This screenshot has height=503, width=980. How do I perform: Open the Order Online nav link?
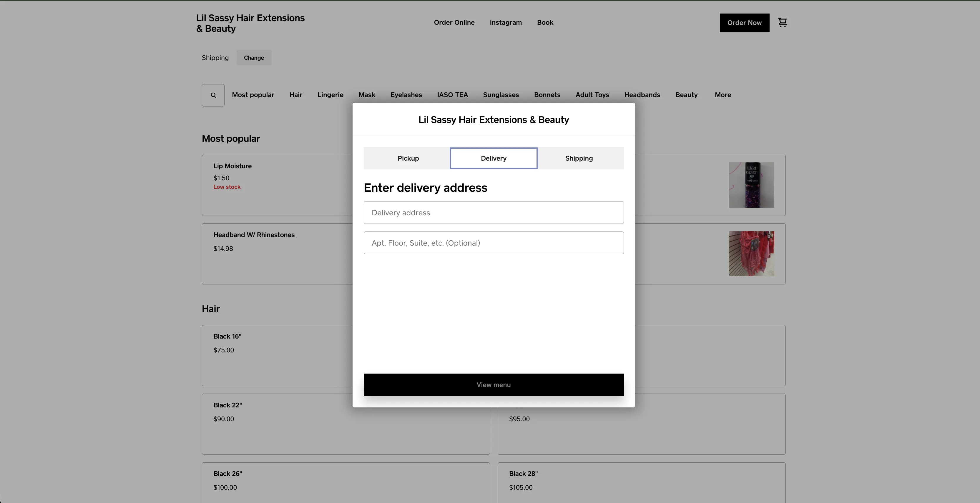pos(454,22)
